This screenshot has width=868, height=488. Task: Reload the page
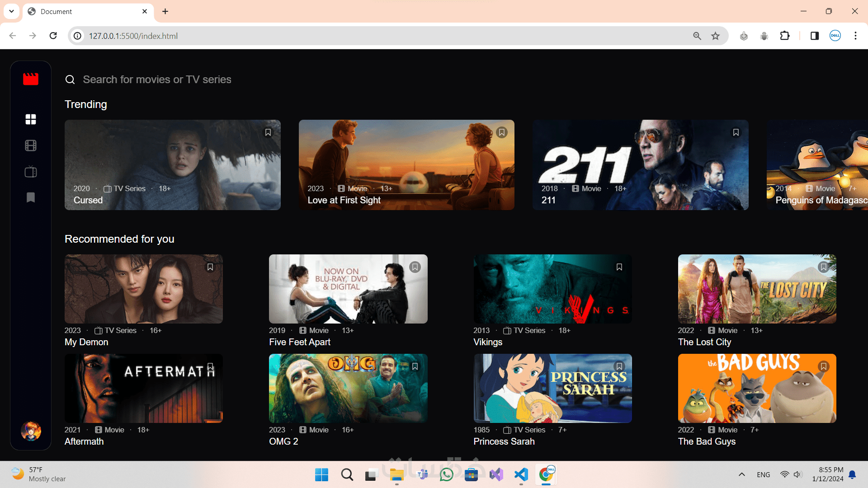click(x=53, y=36)
